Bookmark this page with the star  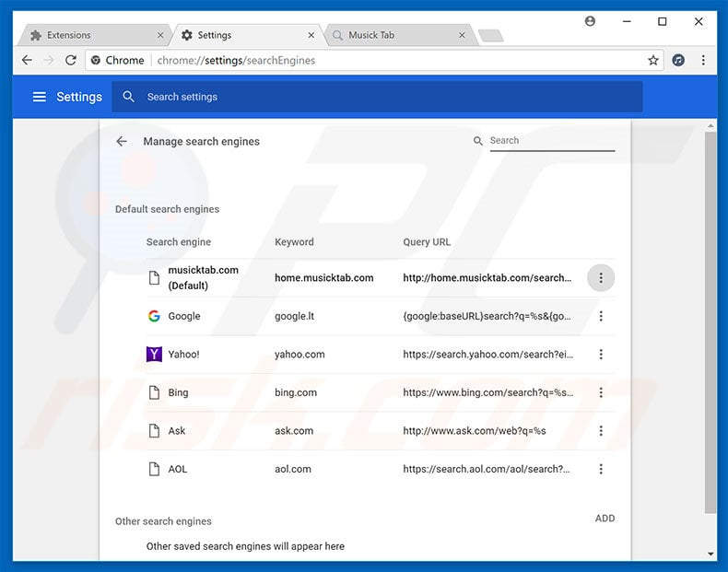pos(653,60)
